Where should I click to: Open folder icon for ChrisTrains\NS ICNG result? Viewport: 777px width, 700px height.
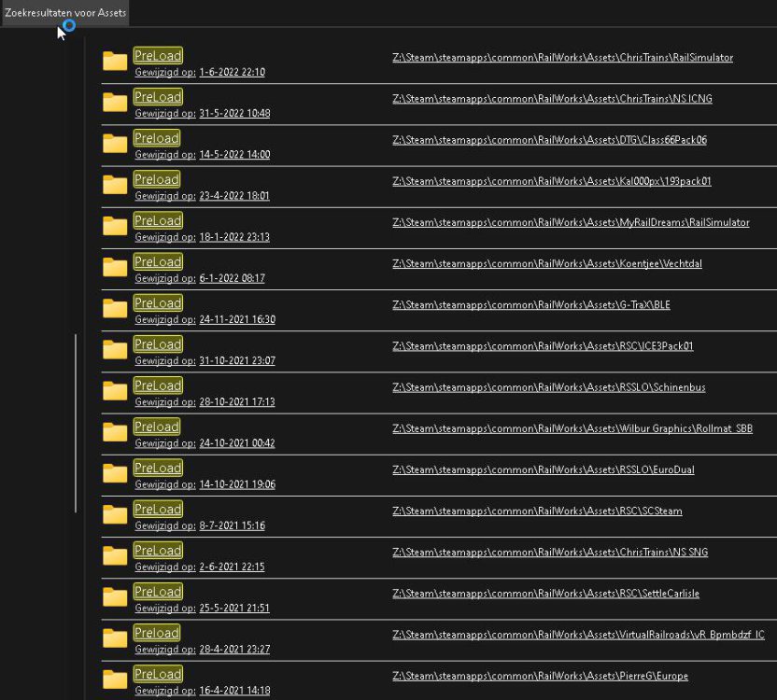[x=115, y=102]
